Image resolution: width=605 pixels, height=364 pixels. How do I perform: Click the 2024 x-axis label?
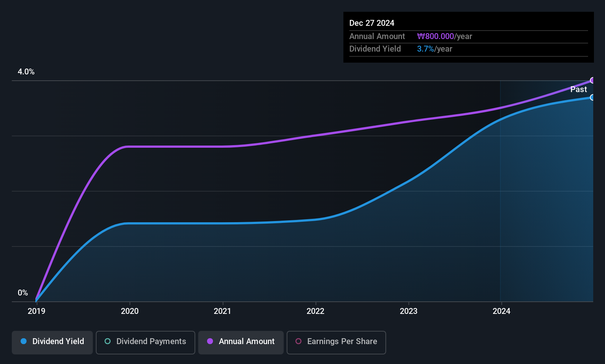click(501, 311)
